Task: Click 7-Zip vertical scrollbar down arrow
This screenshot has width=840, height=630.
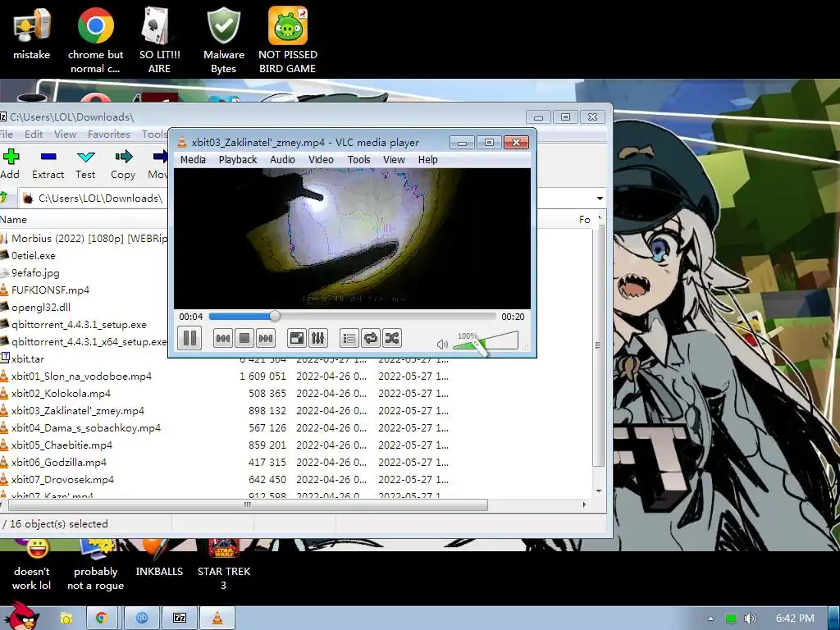Action: pos(599,491)
